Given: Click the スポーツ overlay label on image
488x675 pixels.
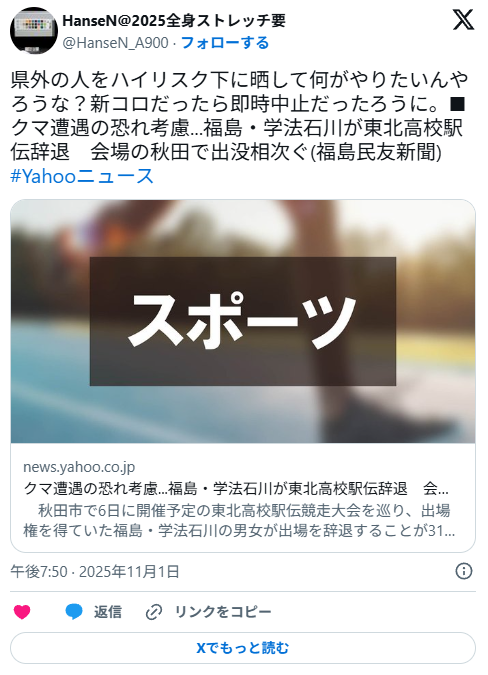Looking at the screenshot, I should (x=243, y=321).
